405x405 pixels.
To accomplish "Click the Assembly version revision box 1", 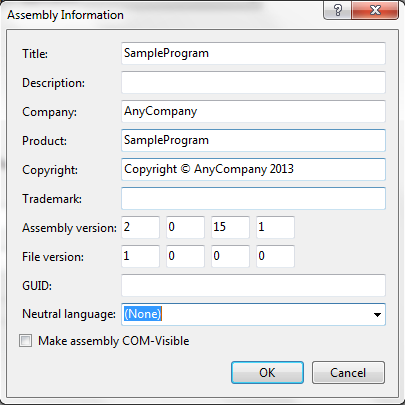I will [275, 227].
